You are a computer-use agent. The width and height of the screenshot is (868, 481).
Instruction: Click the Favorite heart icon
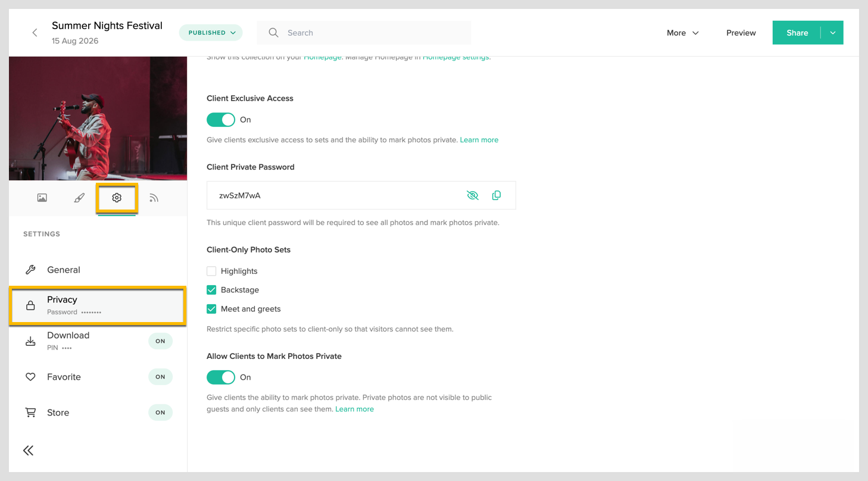coord(30,377)
